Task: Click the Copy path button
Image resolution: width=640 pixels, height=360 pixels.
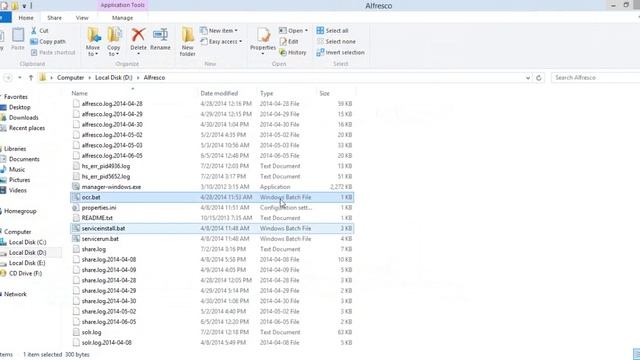Action: pos(48,42)
